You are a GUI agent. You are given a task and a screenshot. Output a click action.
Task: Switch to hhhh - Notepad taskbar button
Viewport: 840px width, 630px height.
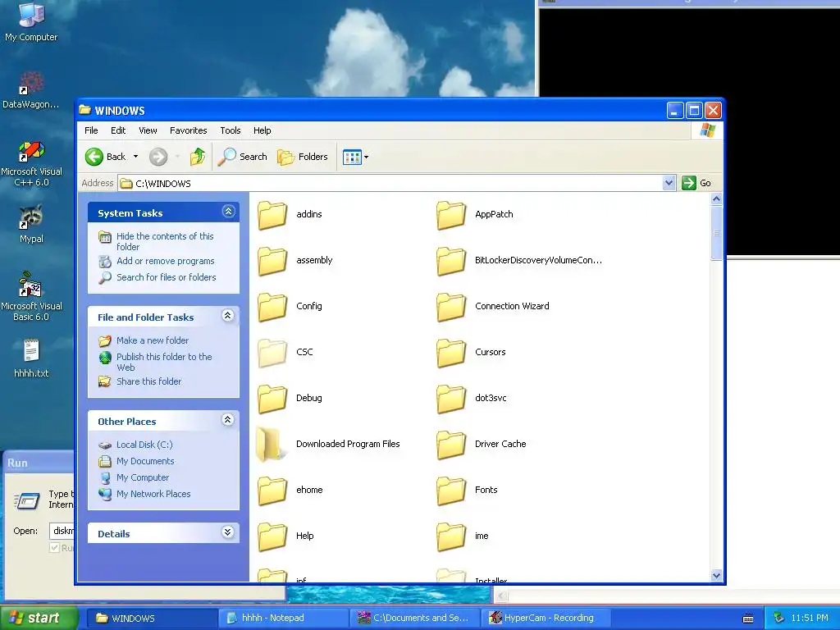(283, 618)
